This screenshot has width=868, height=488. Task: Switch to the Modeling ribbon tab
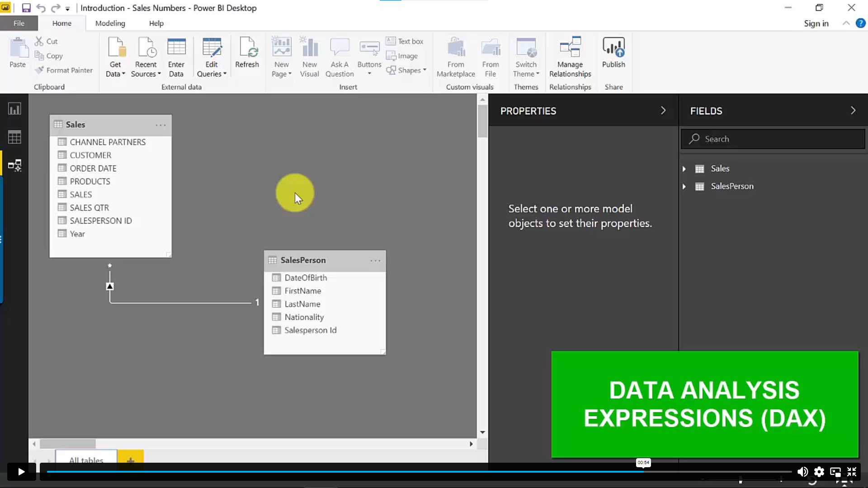[x=110, y=23]
